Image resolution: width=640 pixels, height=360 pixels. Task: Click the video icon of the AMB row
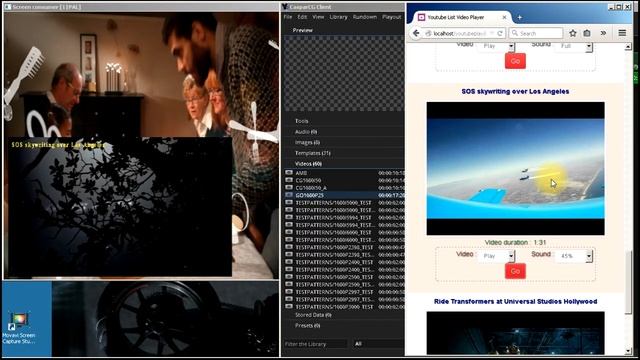click(x=289, y=173)
